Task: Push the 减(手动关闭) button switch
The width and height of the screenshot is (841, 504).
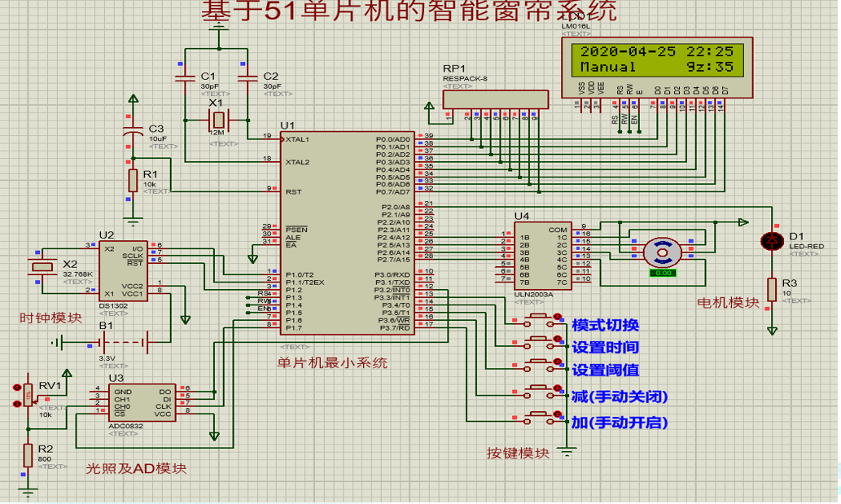Action: pyautogui.click(x=539, y=392)
